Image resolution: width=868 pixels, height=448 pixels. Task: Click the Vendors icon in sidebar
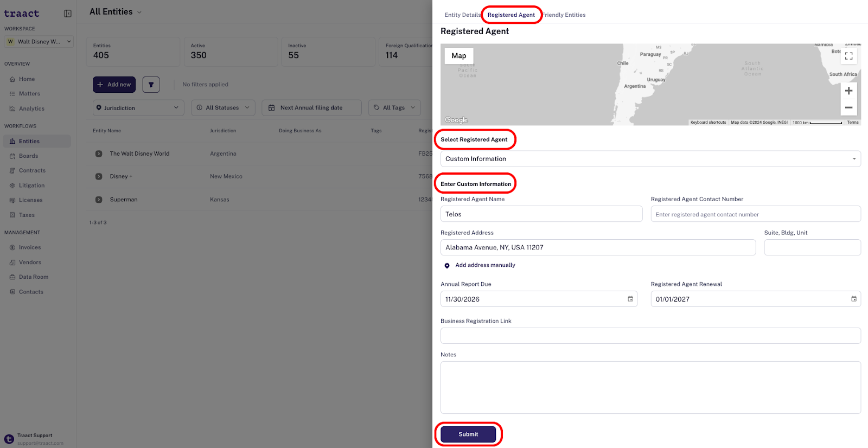point(12,263)
